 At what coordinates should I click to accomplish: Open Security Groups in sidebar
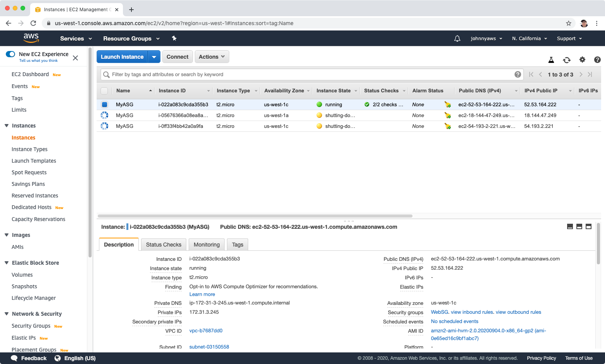click(x=31, y=326)
